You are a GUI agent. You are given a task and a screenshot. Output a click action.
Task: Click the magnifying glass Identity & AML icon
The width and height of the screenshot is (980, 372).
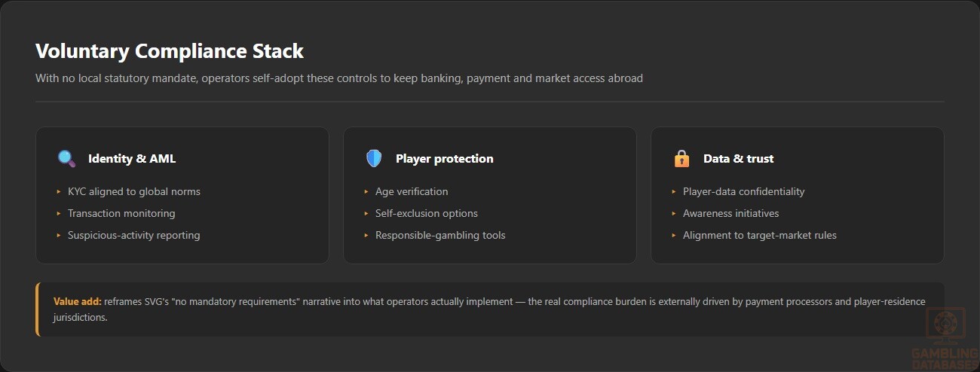(66, 158)
